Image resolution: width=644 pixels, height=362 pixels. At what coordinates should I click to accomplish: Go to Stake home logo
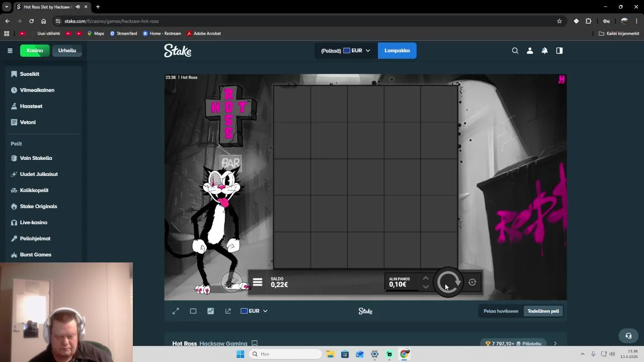coord(178,51)
